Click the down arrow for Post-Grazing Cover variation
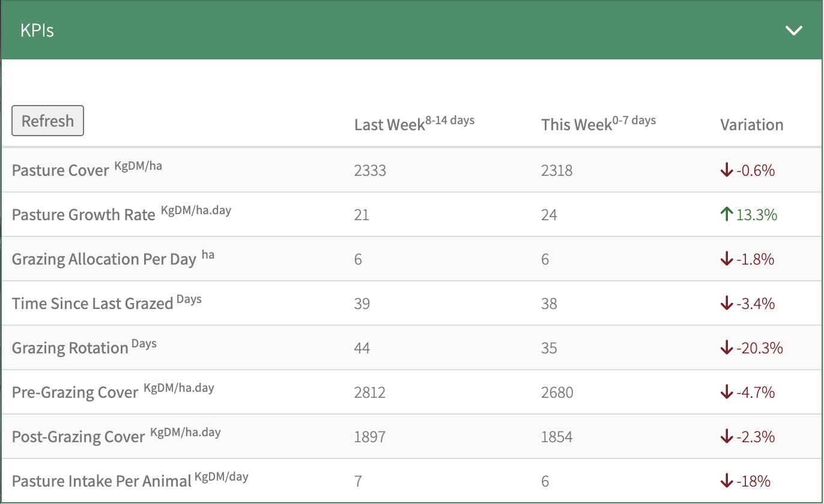The width and height of the screenshot is (824, 504). click(727, 437)
